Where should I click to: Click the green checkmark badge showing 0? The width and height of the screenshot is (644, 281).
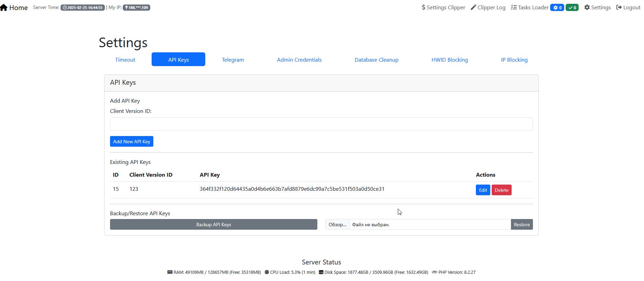click(x=572, y=8)
